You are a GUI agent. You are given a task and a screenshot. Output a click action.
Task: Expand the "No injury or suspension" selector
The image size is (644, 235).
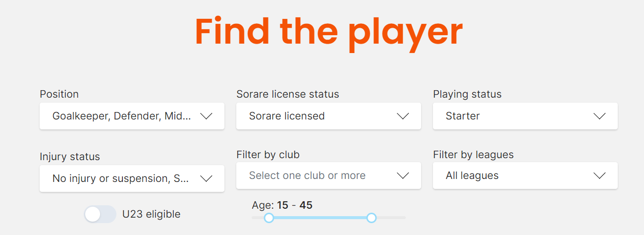point(120,178)
